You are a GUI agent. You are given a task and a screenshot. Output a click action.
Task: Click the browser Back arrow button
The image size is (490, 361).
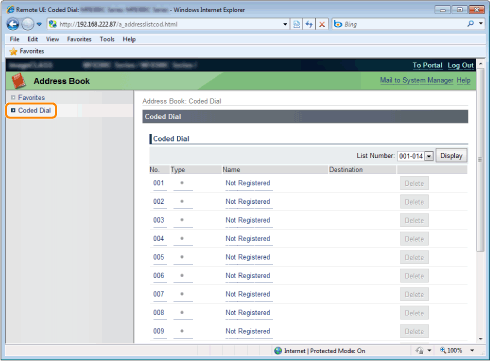point(13,24)
